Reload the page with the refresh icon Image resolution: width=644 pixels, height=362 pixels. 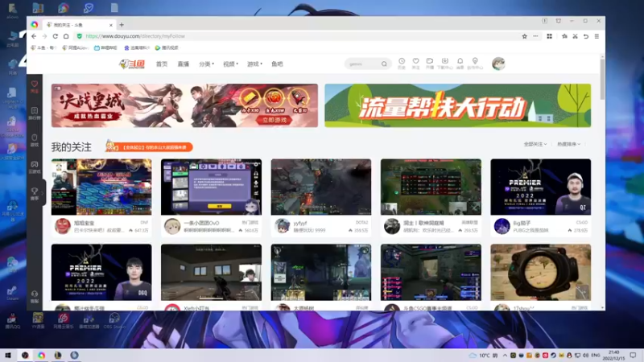click(x=56, y=36)
